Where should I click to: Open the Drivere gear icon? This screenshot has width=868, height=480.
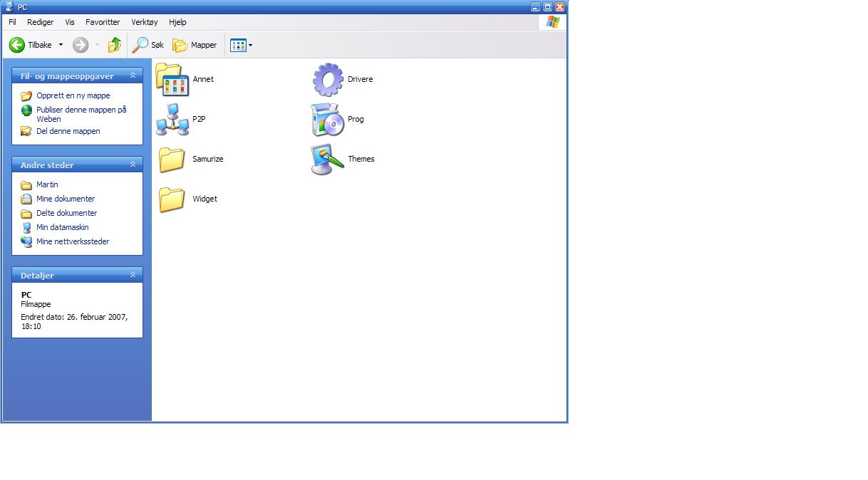[x=328, y=79]
